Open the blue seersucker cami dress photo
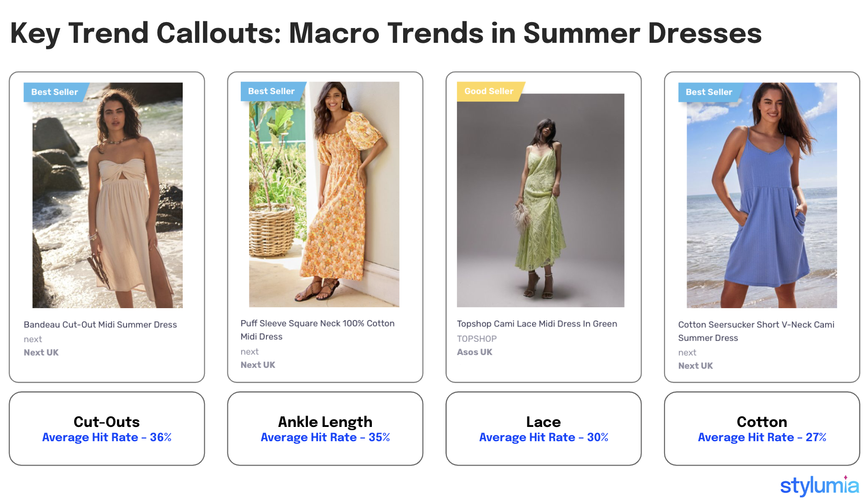The width and height of the screenshot is (868, 502). click(x=761, y=203)
